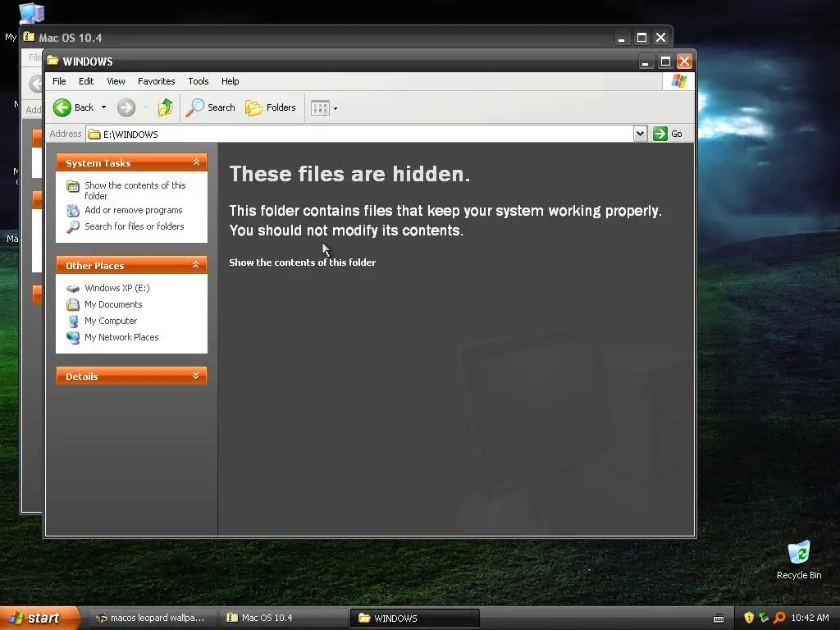Minimize the WINDOWS window
Screen dimensions: 840x630
tap(646, 62)
